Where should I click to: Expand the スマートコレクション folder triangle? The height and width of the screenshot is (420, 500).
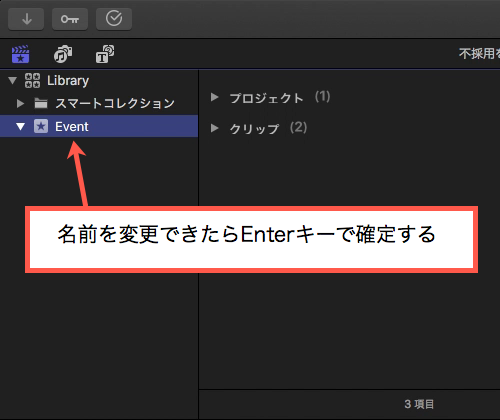coord(20,103)
